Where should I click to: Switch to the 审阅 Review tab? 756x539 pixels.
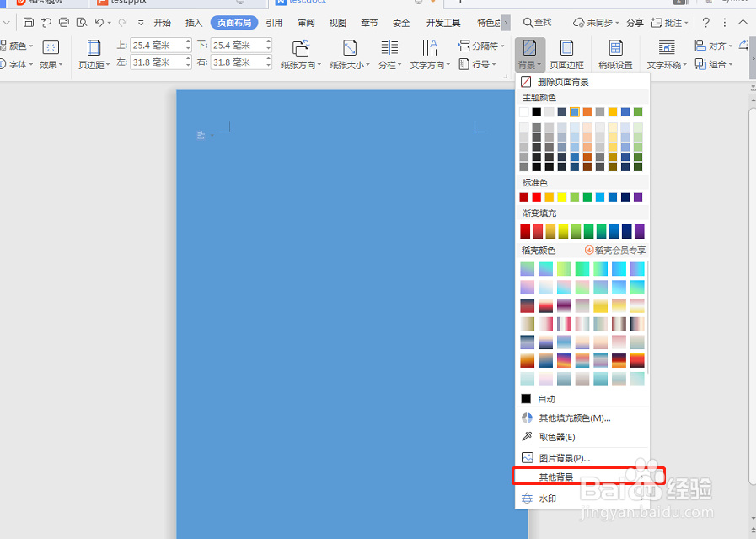click(306, 23)
